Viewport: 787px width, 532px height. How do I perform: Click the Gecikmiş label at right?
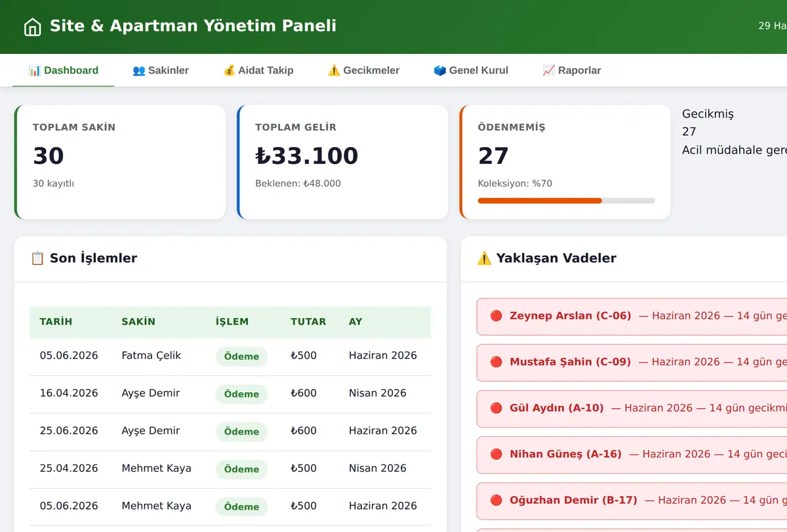pyautogui.click(x=708, y=113)
